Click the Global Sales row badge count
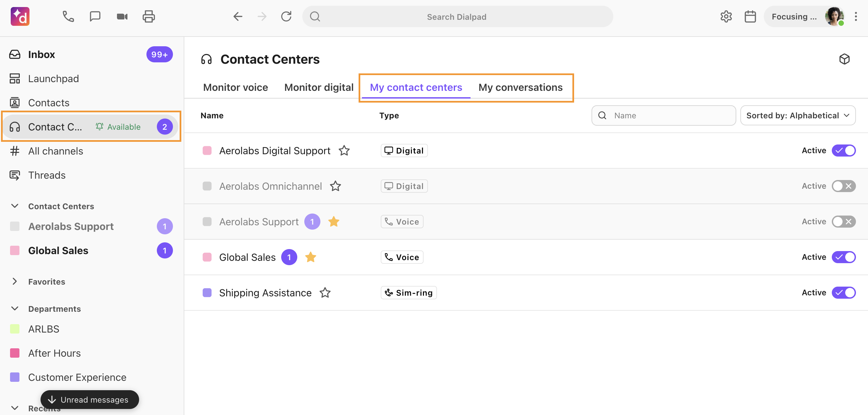Image resolution: width=868 pixels, height=415 pixels. [289, 257]
